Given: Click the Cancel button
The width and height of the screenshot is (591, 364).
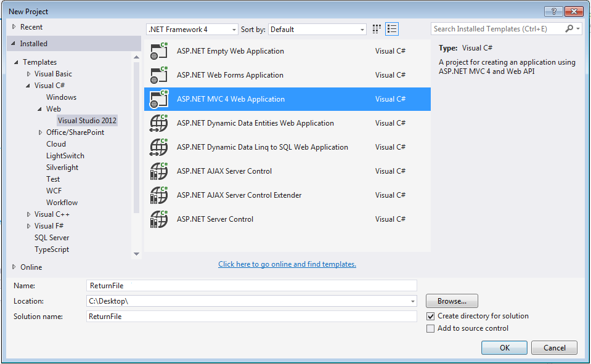Looking at the screenshot, I should pyautogui.click(x=554, y=348).
